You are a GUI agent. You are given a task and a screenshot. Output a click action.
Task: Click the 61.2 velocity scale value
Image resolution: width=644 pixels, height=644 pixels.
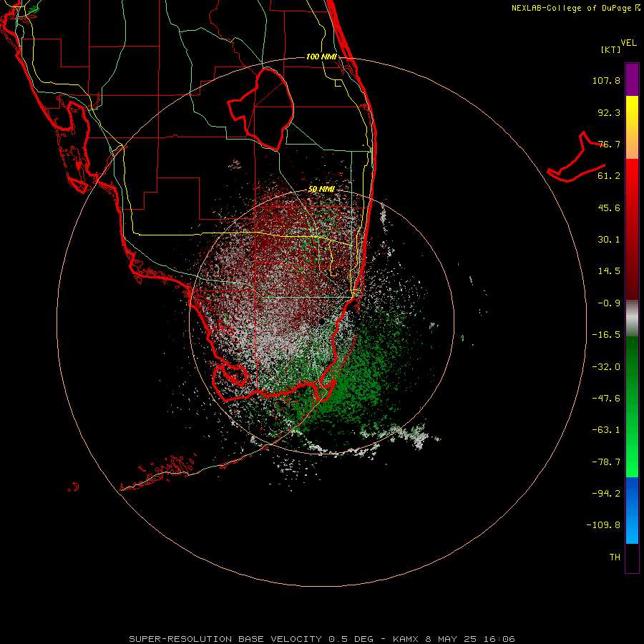pos(609,176)
